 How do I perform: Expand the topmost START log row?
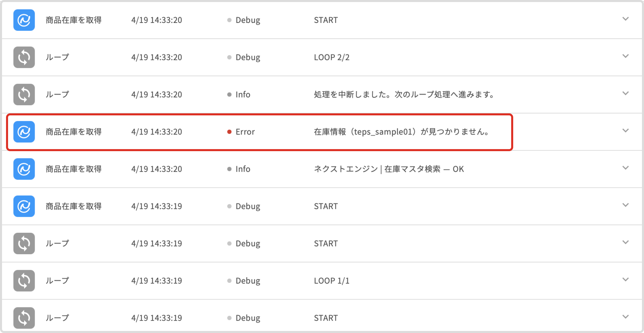click(x=625, y=19)
